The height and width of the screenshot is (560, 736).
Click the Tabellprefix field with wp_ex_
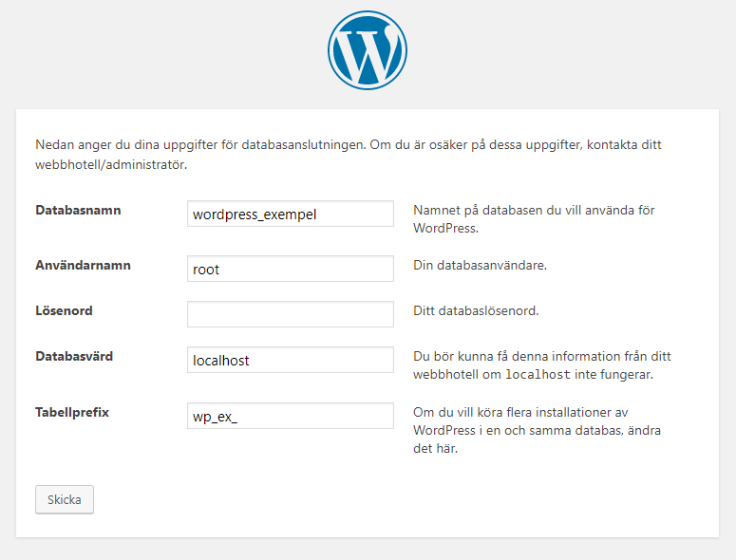290,416
